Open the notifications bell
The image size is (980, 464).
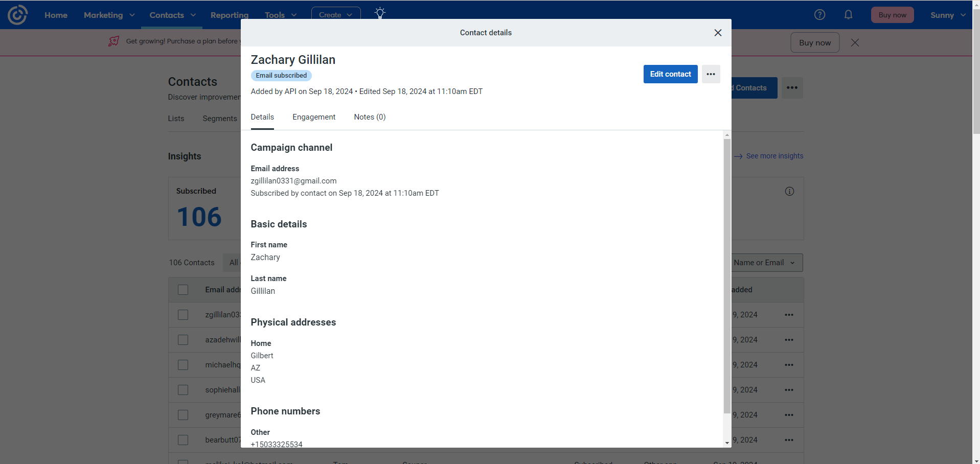(848, 15)
